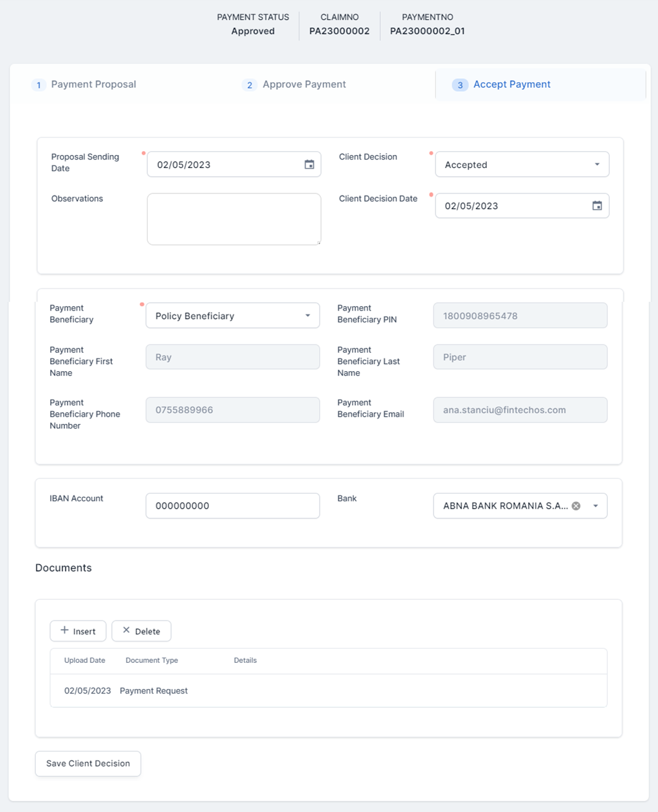Select the Payment Request document row
The image size is (658, 812).
click(x=154, y=691)
